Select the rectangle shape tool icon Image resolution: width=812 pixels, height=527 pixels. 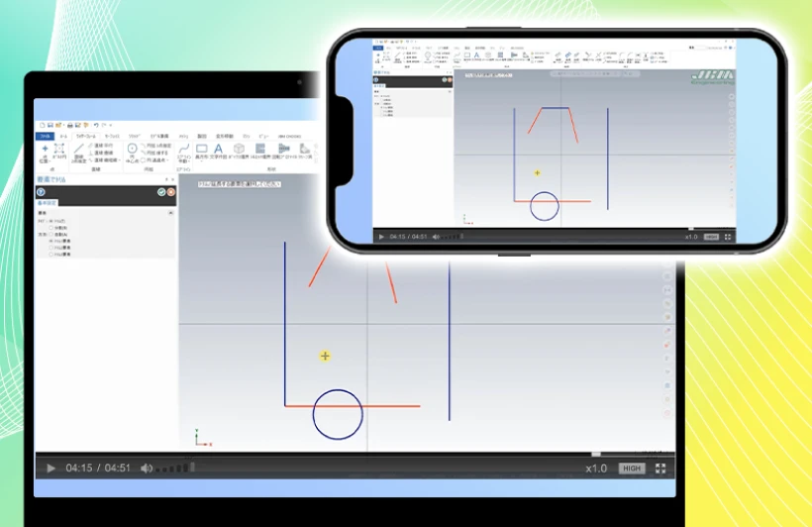coord(202,149)
